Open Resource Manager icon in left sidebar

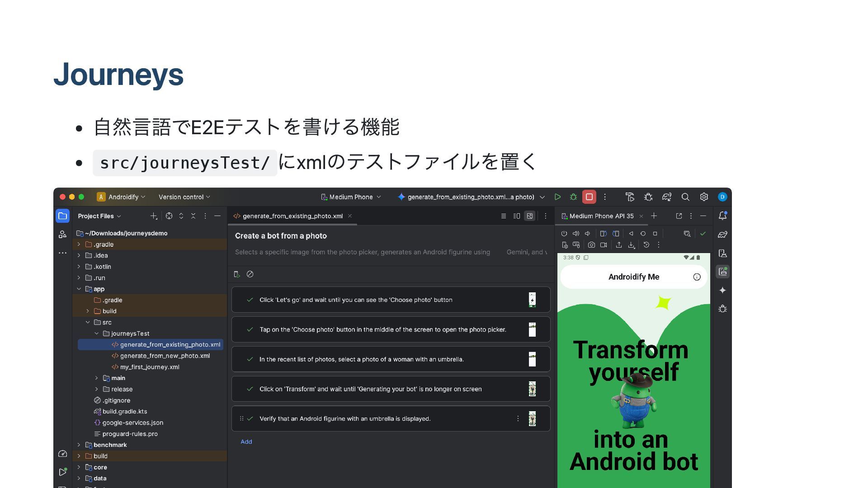(62, 234)
